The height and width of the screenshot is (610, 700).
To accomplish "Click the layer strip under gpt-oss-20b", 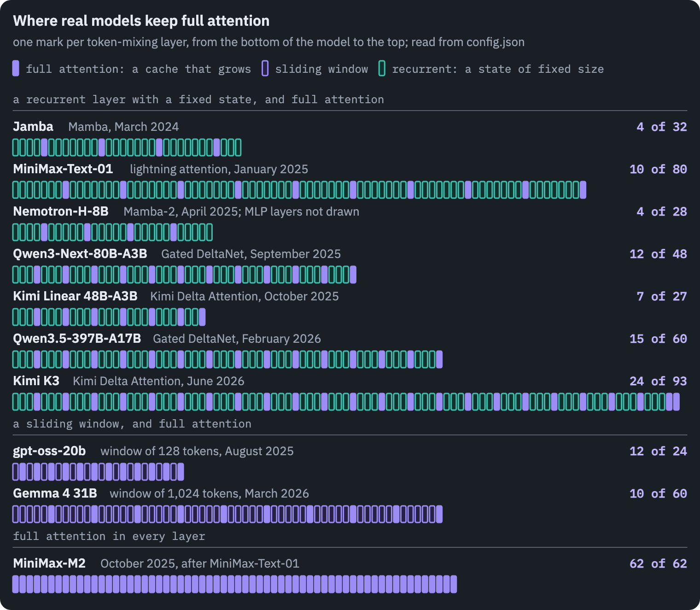I will point(98,472).
